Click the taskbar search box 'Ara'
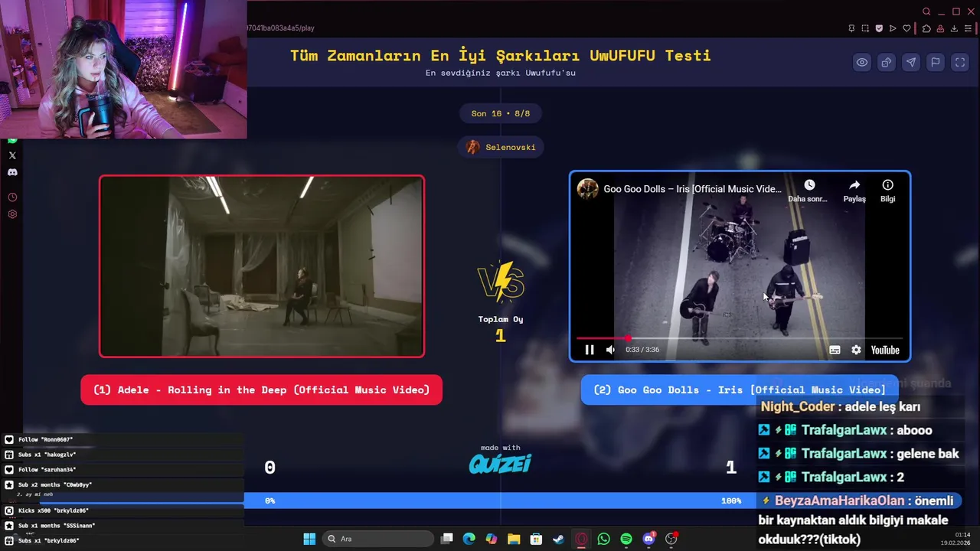 click(377, 539)
